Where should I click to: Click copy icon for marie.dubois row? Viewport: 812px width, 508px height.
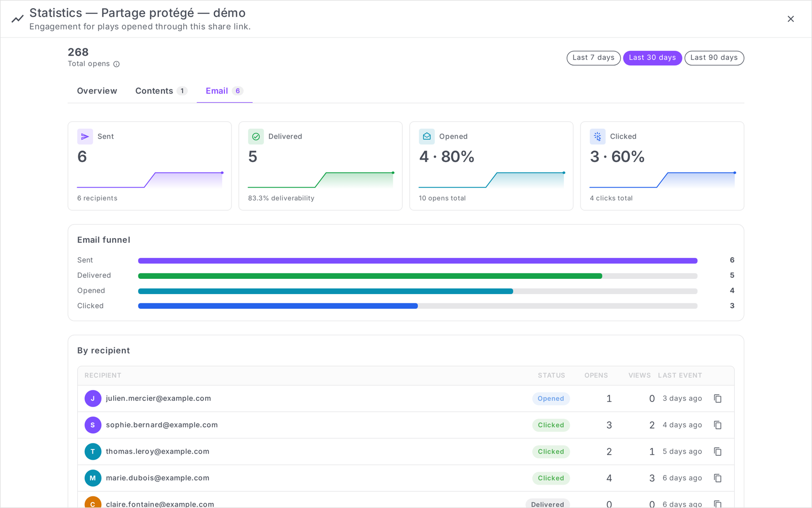[x=718, y=478]
